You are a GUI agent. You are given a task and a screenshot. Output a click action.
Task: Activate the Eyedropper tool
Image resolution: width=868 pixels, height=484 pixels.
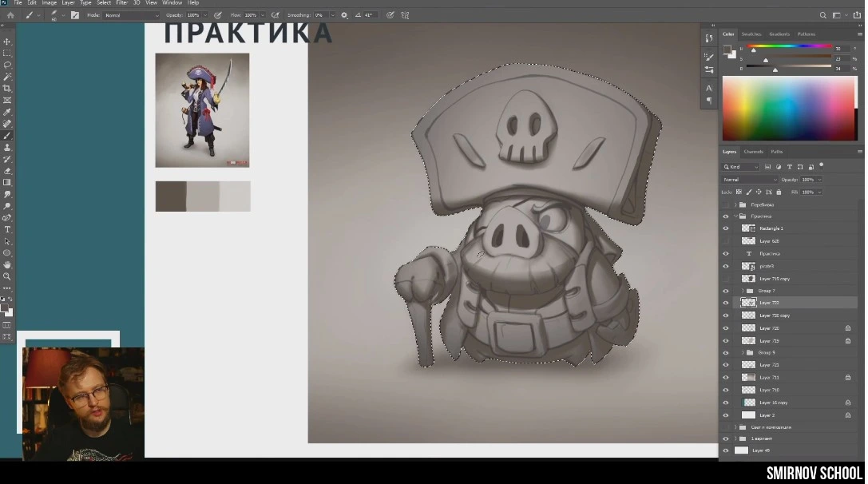coord(7,112)
